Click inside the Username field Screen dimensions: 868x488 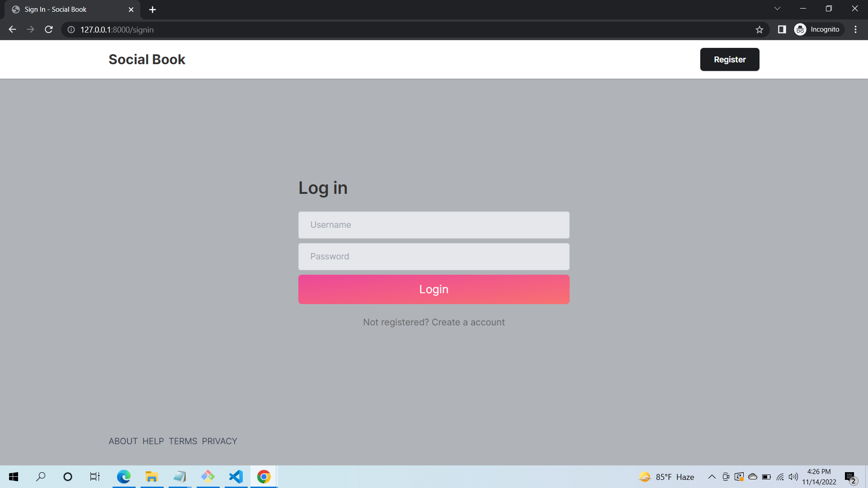click(434, 225)
